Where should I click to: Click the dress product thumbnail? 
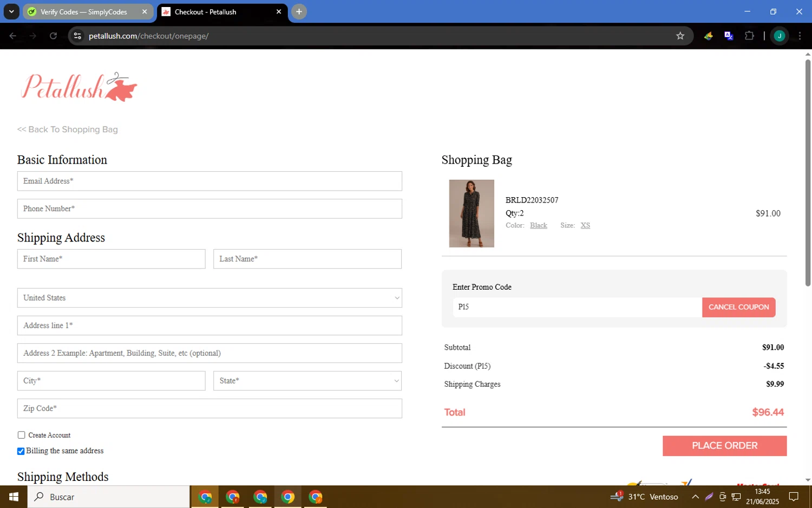(472, 213)
